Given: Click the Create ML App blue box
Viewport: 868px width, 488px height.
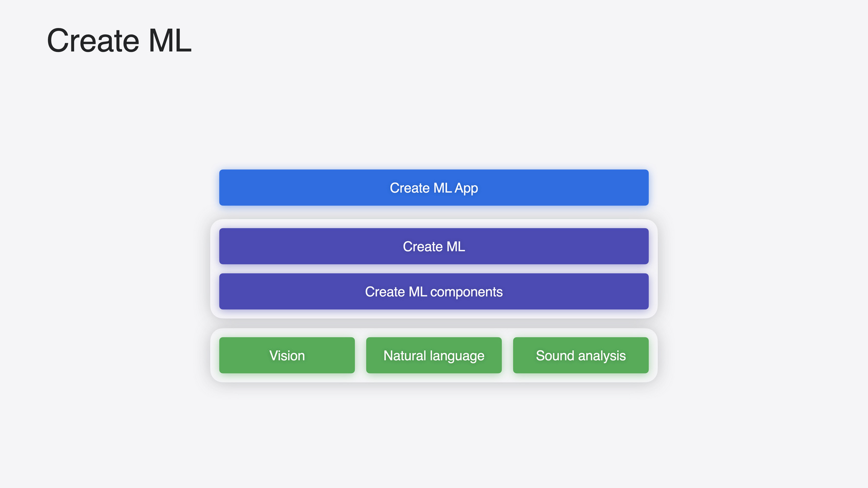Looking at the screenshot, I should 434,188.
